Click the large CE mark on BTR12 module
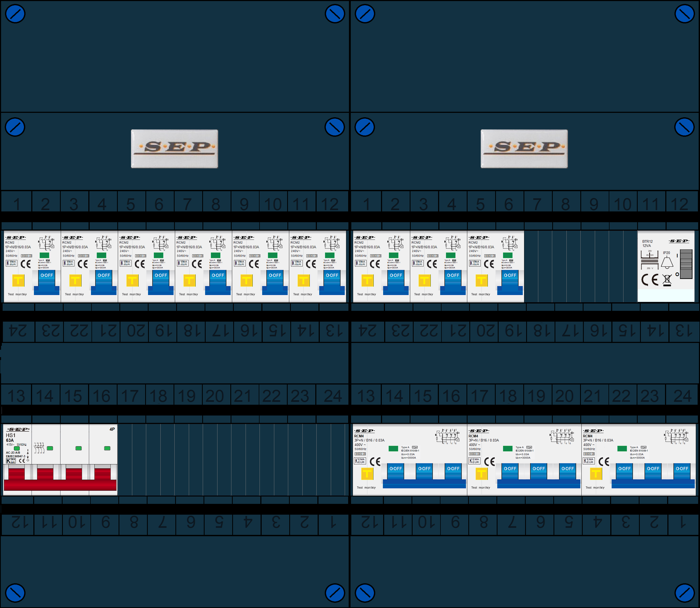 point(650,280)
